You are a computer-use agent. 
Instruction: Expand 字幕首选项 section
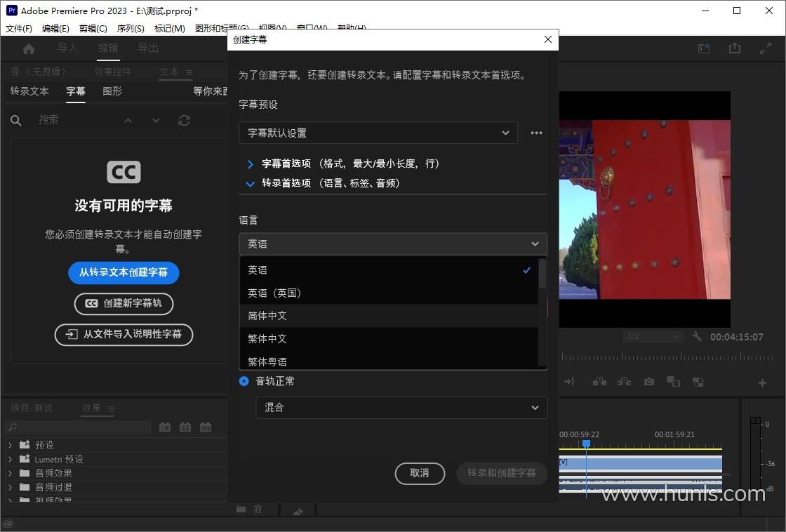pos(251,164)
